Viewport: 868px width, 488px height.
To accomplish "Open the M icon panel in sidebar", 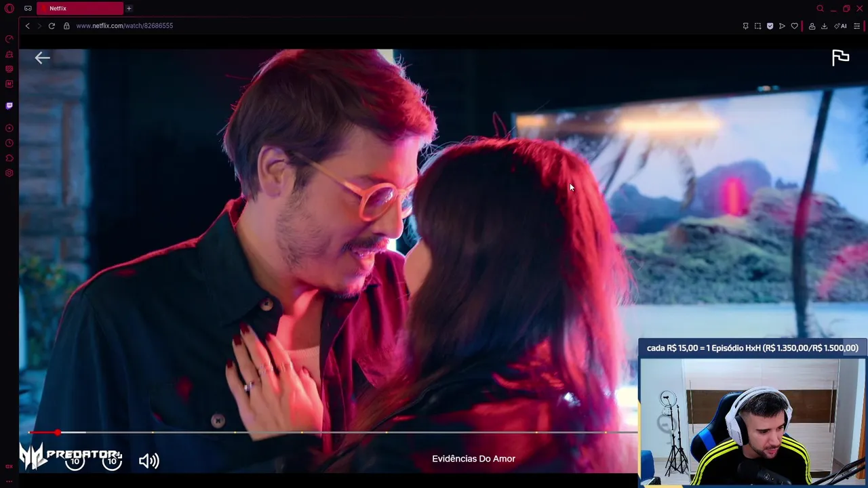I will coord(9,84).
